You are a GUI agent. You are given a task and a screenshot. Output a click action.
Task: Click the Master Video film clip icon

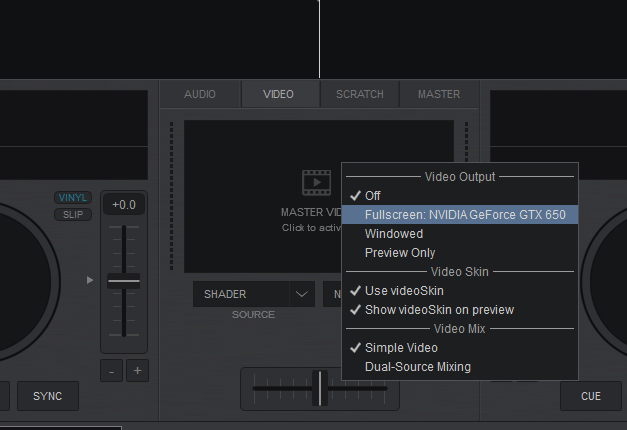[317, 183]
